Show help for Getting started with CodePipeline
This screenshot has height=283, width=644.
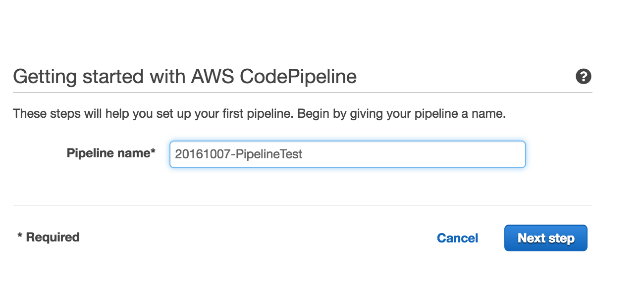[x=584, y=77]
